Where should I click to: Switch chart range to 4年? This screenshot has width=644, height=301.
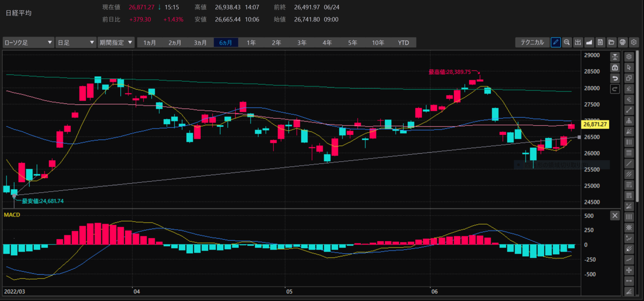point(327,42)
